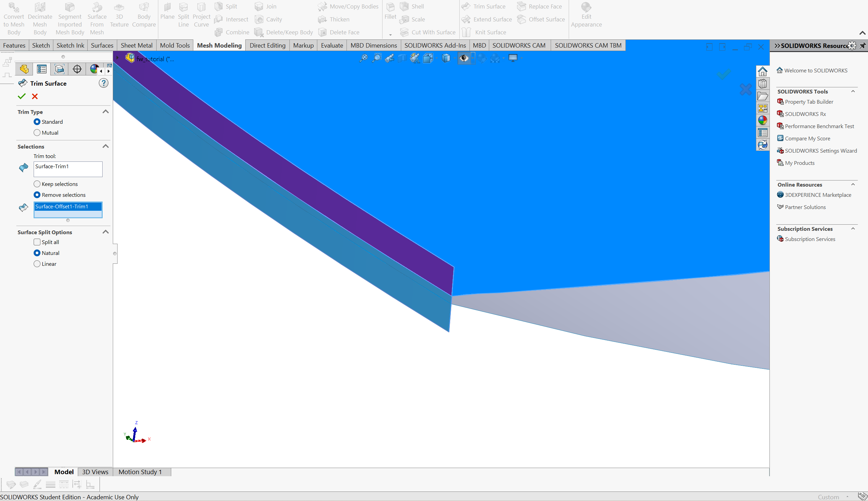Viewport: 868px width, 501px height.
Task: Click Zoom to Fit magnifier icon
Action: [363, 58]
